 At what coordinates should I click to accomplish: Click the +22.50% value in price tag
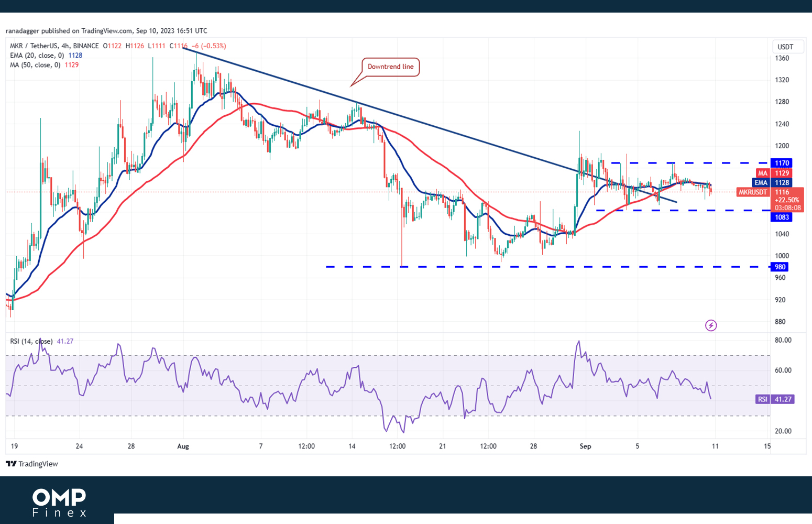(787, 200)
